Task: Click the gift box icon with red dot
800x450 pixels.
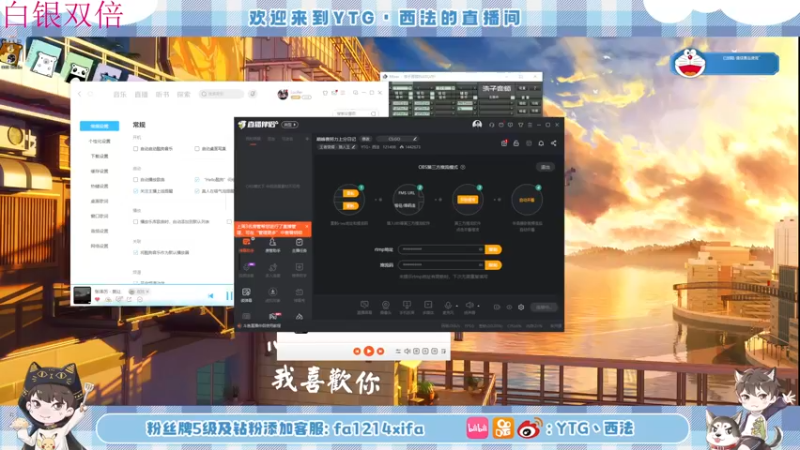Action: pos(504,143)
